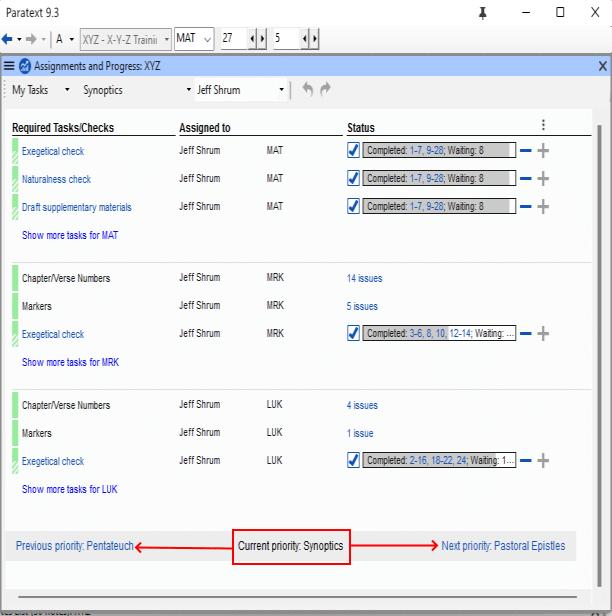Toggle checkbox for LUK Exegetical check

[x=353, y=460]
